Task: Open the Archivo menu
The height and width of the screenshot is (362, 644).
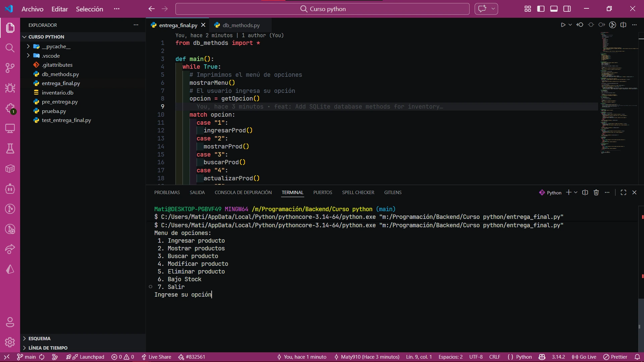Action: coord(32,9)
